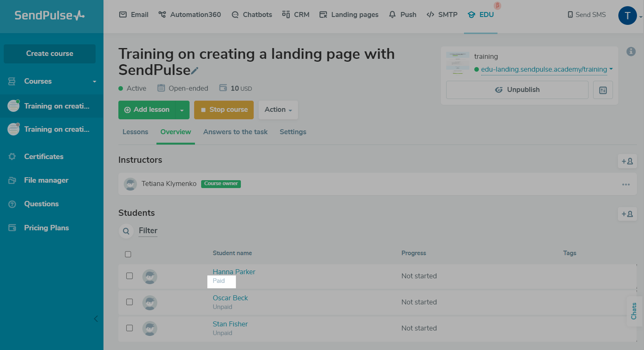Open the Answers to the task tab
This screenshot has height=350, width=644.
(235, 132)
